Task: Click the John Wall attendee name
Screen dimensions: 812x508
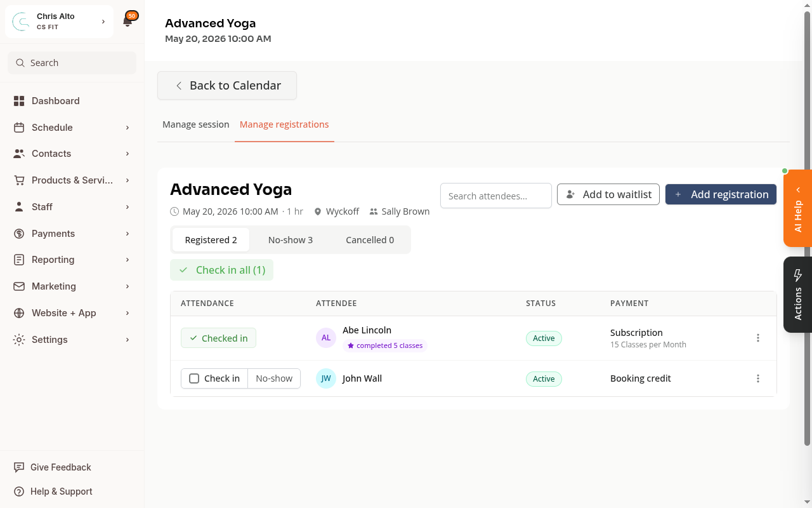Action: (x=362, y=378)
